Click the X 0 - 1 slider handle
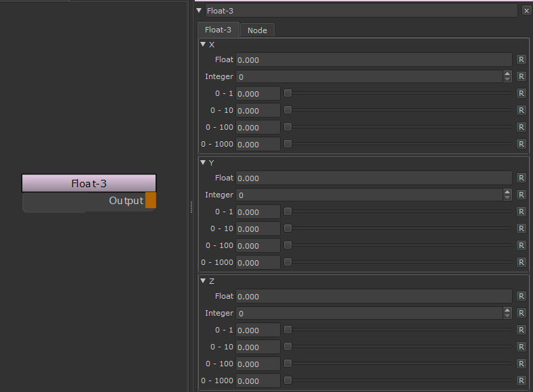This screenshot has width=533, height=392. pyautogui.click(x=287, y=93)
